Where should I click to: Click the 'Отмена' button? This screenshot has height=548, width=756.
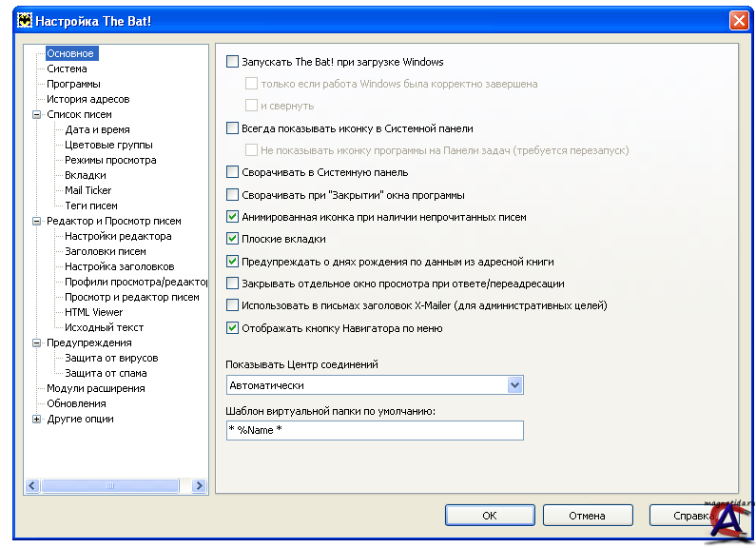[587, 515]
